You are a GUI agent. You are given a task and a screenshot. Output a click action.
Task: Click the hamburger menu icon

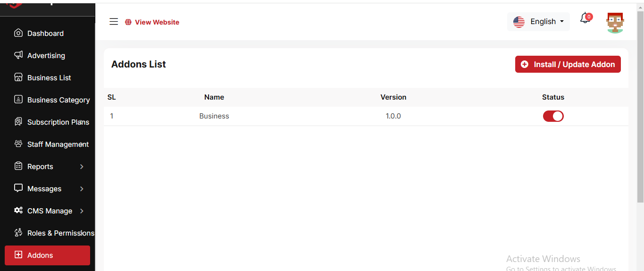[114, 22]
